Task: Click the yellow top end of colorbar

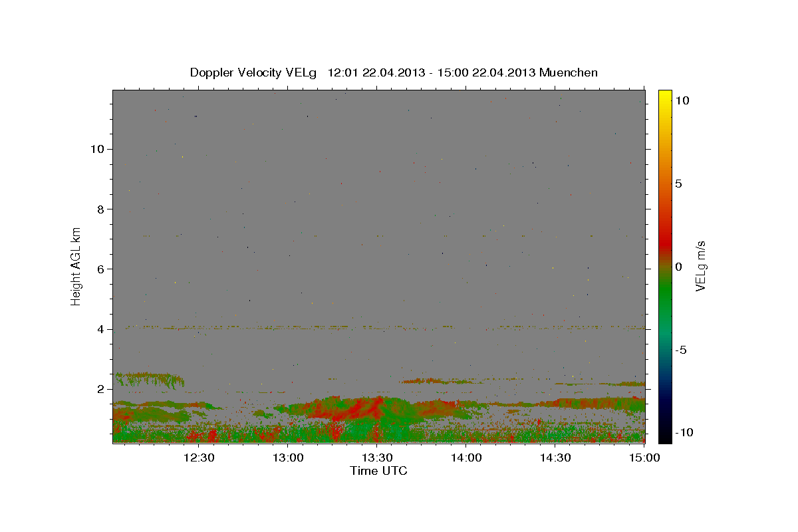Action: (664, 95)
